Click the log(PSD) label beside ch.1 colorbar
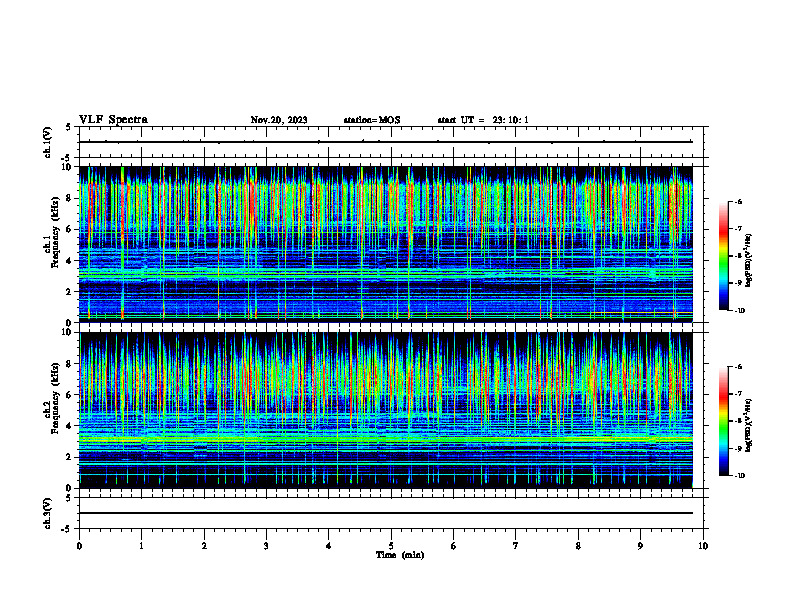 (749, 260)
